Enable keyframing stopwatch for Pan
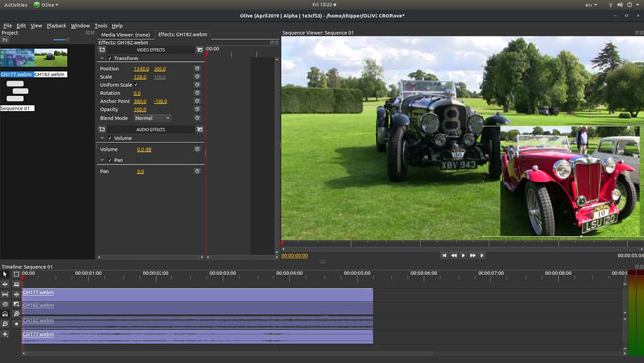 (x=197, y=171)
